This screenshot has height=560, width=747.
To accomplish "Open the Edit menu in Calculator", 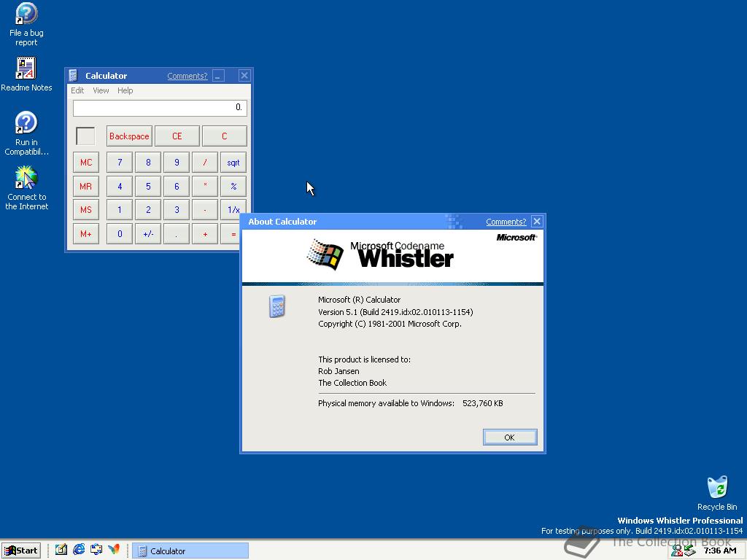I will tap(77, 90).
